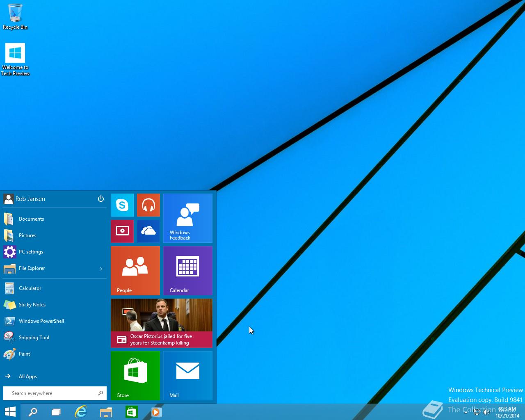Viewport: 525px width, 420px height.
Task: Launch Paint
Action: 55,354
